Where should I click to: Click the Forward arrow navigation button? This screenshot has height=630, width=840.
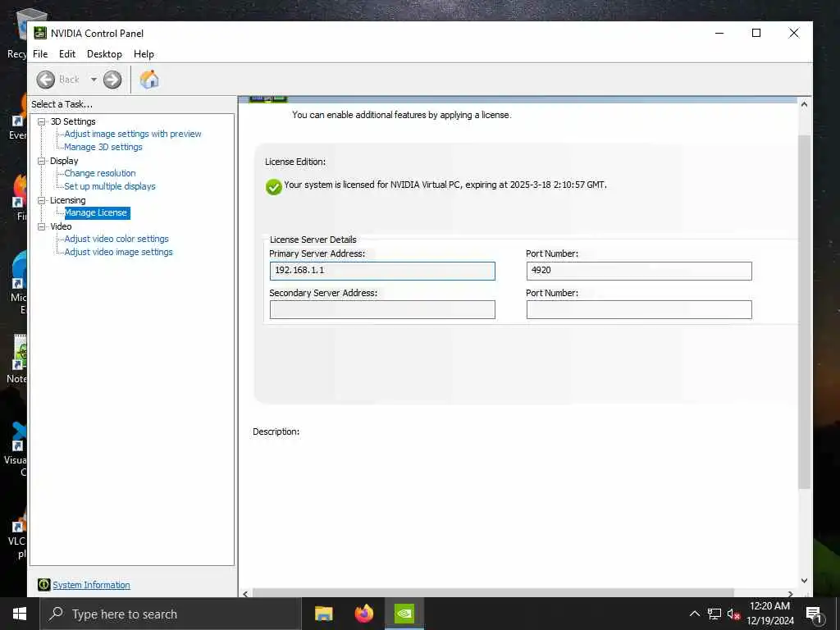112,80
